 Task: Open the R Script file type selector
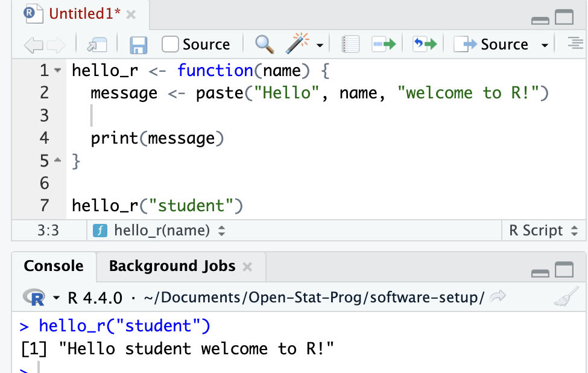pos(543,231)
